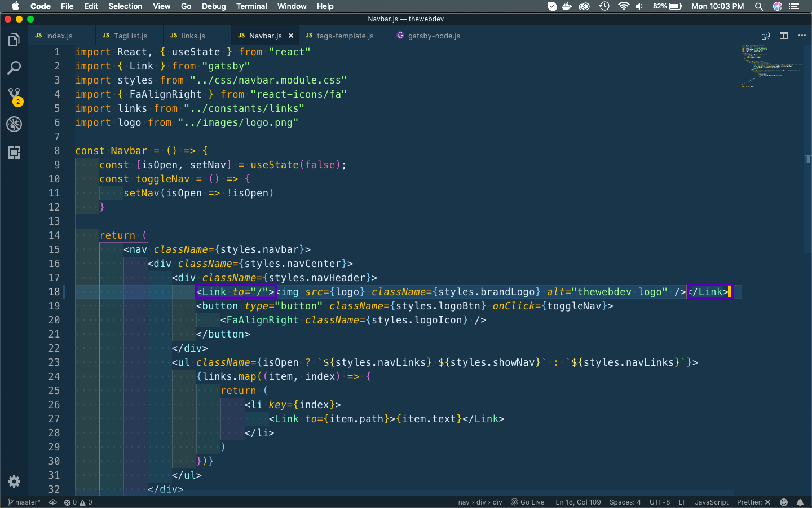Viewport: 812px width, 508px height.
Task: Open the Window menu
Action: (x=292, y=6)
